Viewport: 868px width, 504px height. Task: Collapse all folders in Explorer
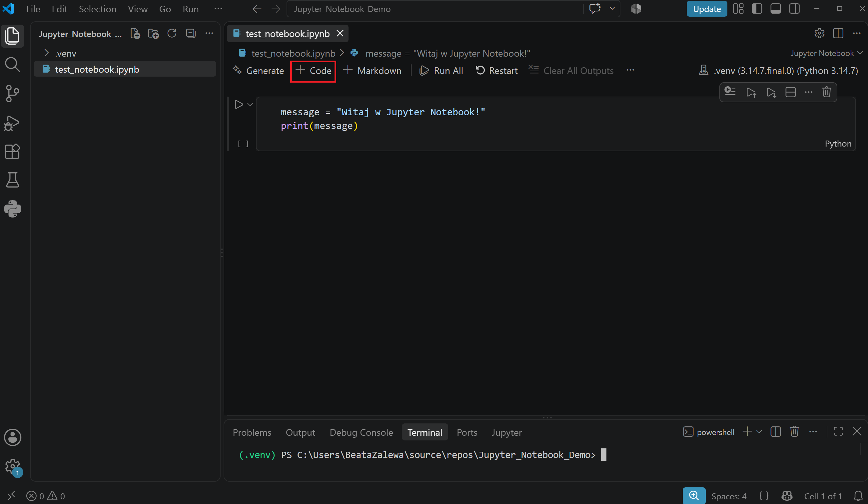191,33
